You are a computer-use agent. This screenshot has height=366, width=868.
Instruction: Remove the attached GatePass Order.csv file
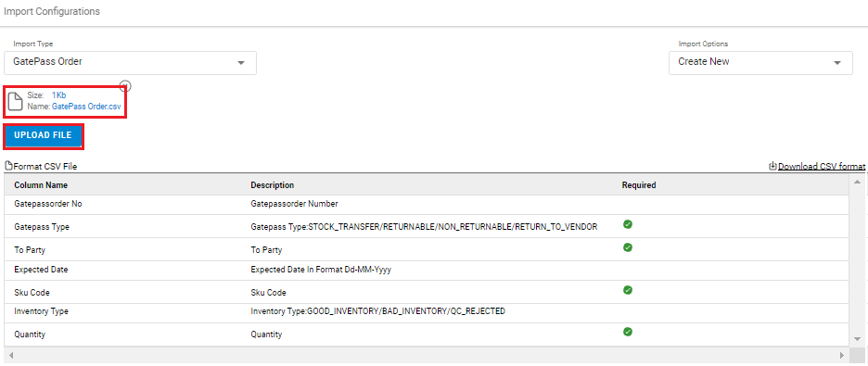pyautogui.click(x=125, y=85)
